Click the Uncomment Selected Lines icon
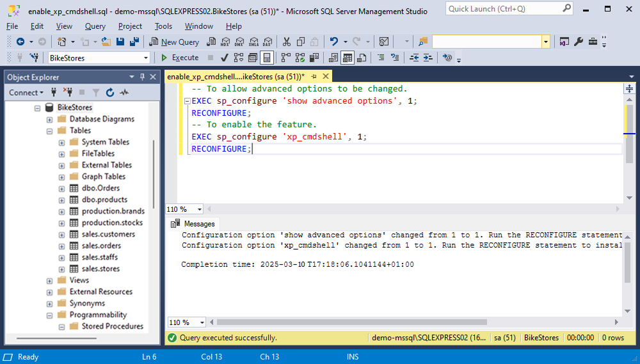This screenshot has height=364, width=640. pos(395,58)
